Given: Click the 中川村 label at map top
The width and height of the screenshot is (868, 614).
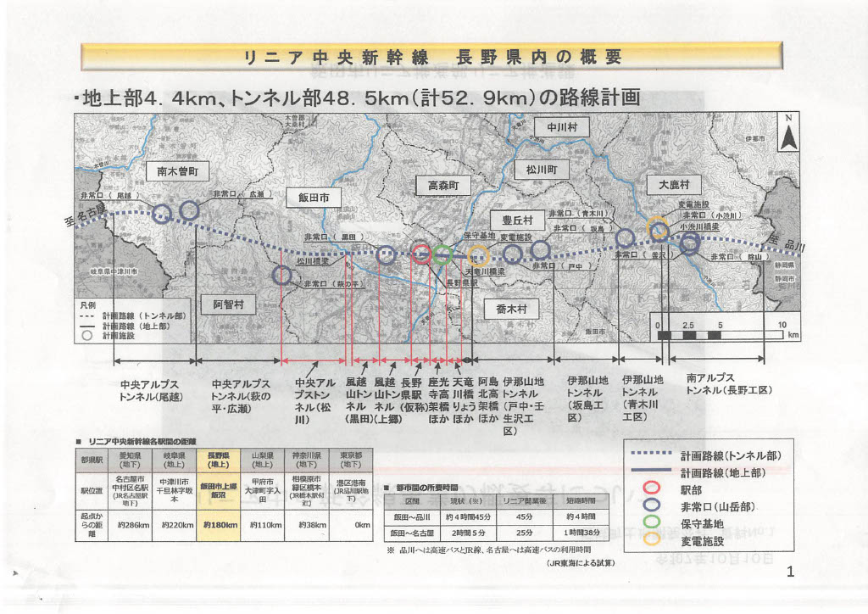Looking at the screenshot, I should pyautogui.click(x=561, y=127).
